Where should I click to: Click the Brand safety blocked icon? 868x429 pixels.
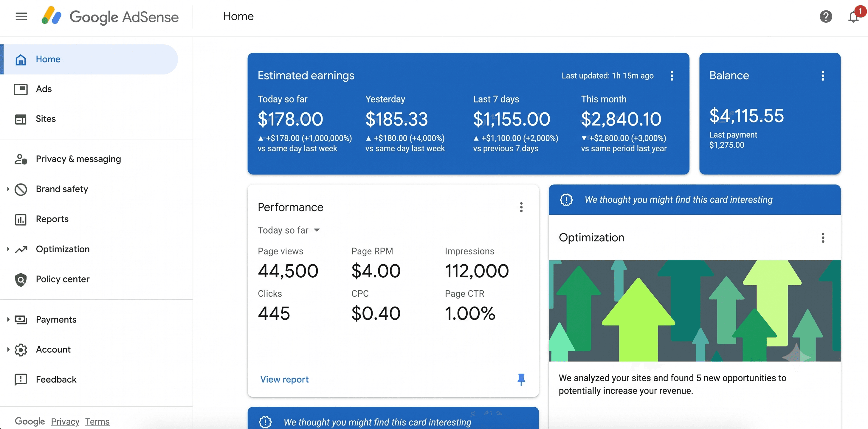coord(21,189)
